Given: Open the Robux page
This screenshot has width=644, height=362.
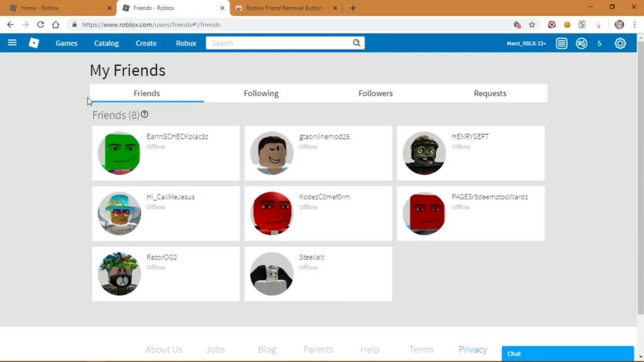Looking at the screenshot, I should (x=186, y=43).
